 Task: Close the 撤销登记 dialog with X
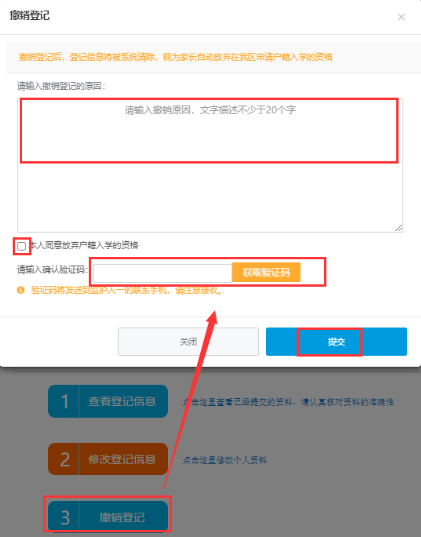(x=401, y=17)
